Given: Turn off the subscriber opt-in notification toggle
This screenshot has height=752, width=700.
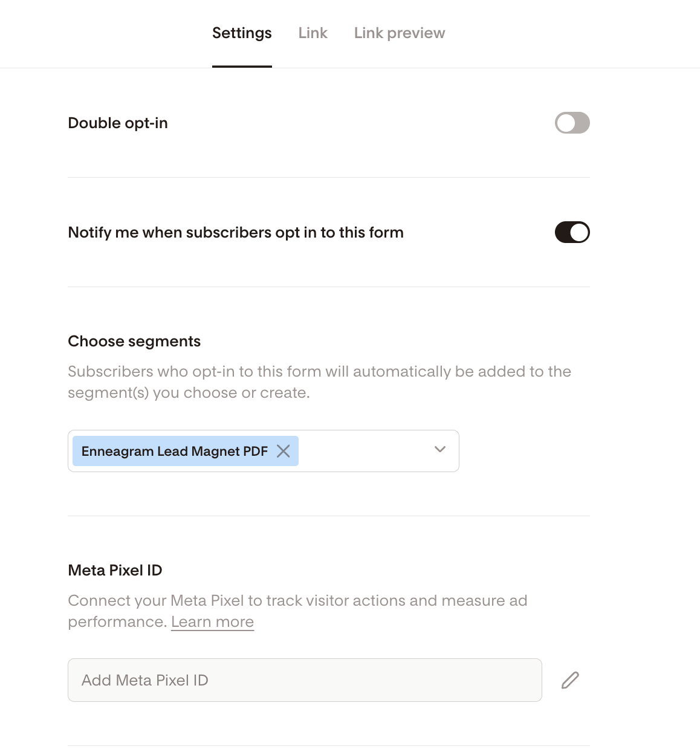Looking at the screenshot, I should point(572,232).
